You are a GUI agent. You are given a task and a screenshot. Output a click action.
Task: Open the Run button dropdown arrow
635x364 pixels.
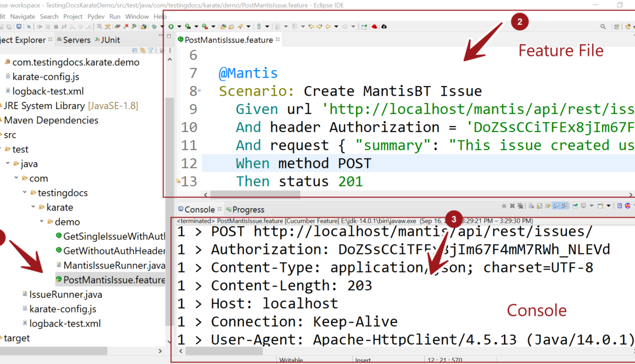179,26
